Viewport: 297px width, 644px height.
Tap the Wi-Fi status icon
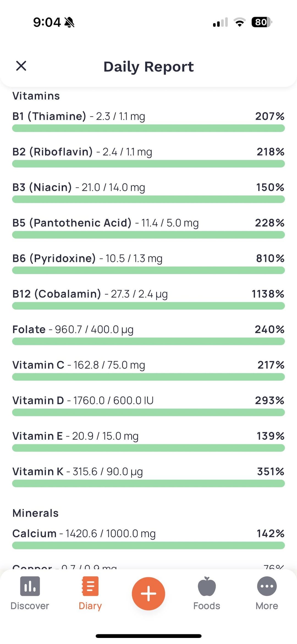pos(240,22)
